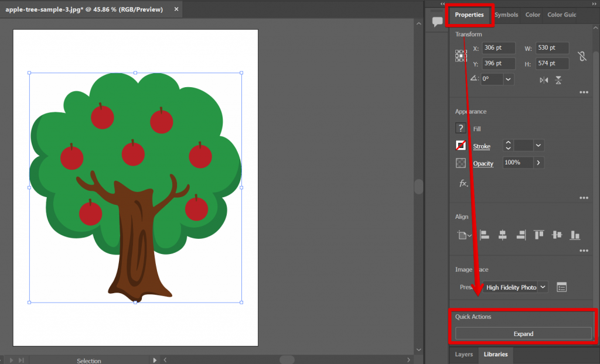Open the rotation angle dropdown
The image size is (600, 364).
[507, 79]
